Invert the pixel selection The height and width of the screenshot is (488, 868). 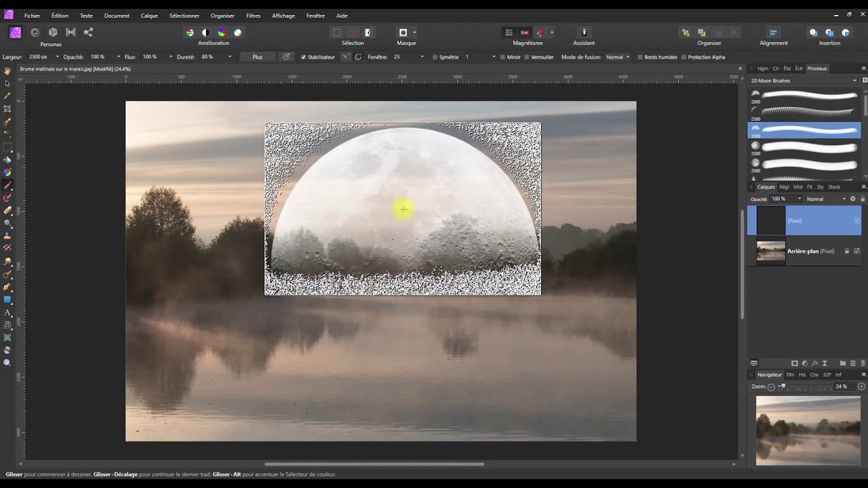(x=368, y=33)
